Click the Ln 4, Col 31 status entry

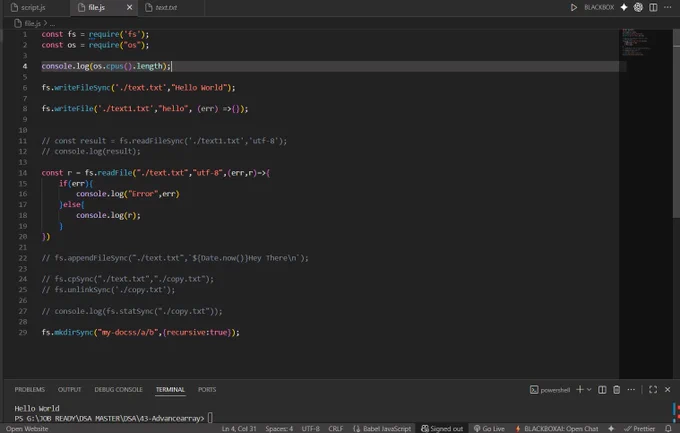[239, 429]
